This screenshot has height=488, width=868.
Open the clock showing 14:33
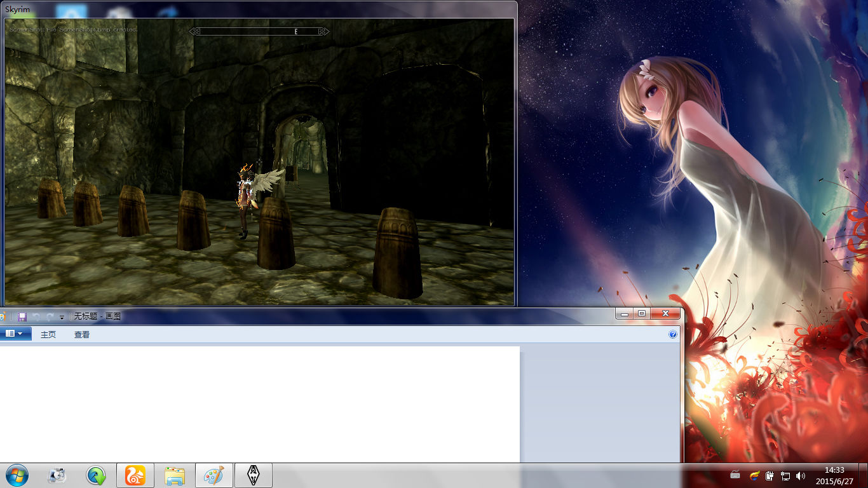pos(834,475)
